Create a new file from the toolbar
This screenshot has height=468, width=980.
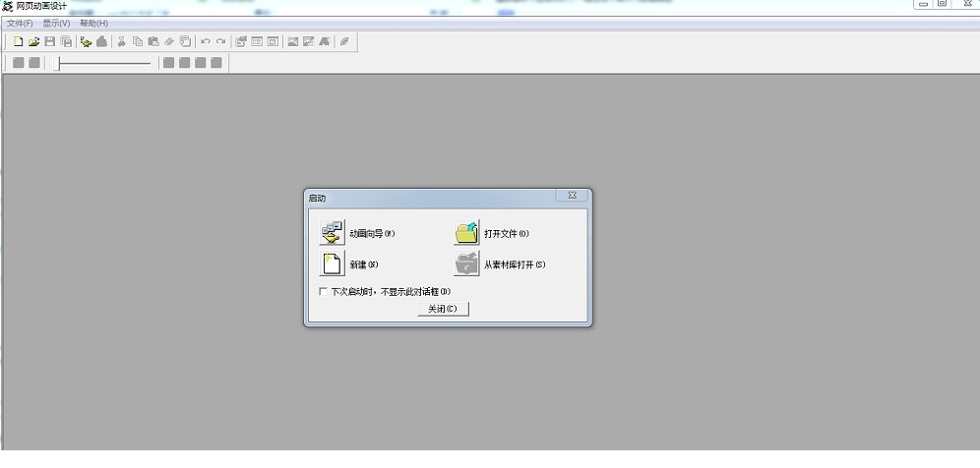[19, 42]
